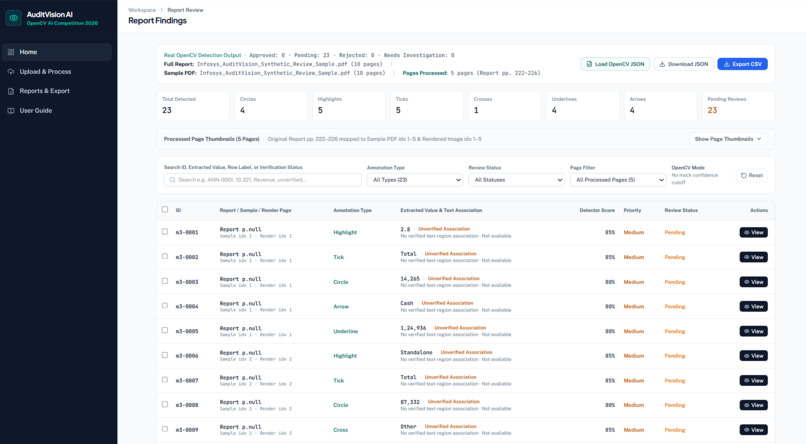Image resolution: width=806 pixels, height=444 pixels.
Task: Click the Load OpenCV JSON button
Action: coord(615,64)
